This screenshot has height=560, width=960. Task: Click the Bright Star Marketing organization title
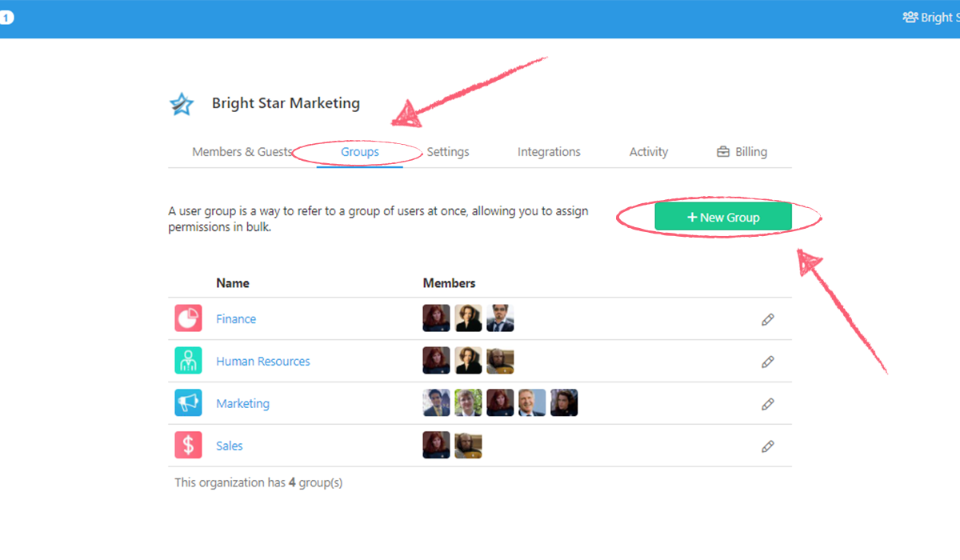[286, 103]
